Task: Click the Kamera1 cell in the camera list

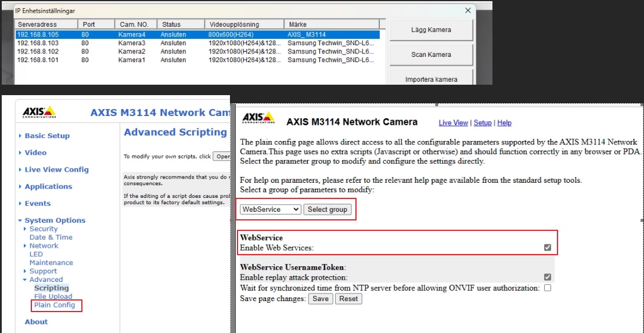Action: tap(132, 60)
